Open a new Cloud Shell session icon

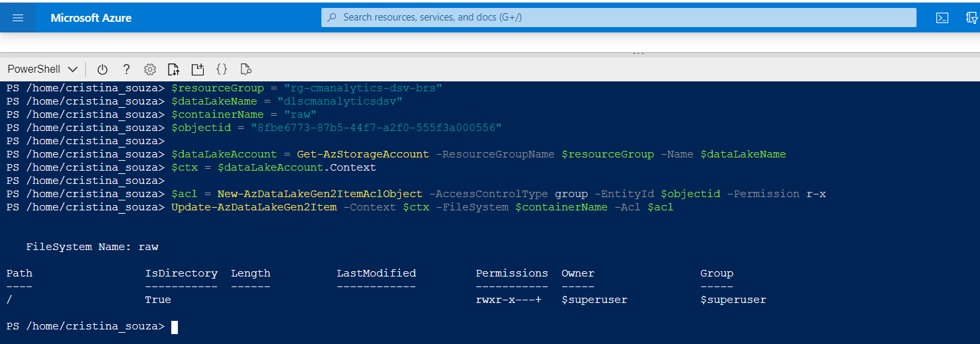(x=198, y=69)
